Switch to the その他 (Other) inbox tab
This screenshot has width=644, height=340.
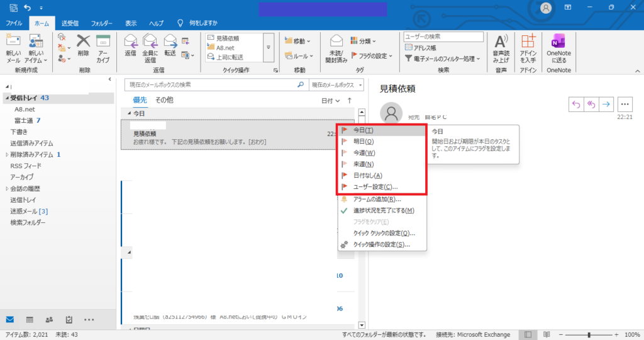[164, 100]
